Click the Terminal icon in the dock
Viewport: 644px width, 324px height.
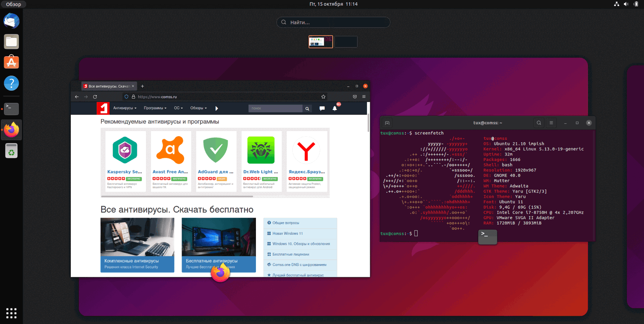pyautogui.click(x=12, y=109)
